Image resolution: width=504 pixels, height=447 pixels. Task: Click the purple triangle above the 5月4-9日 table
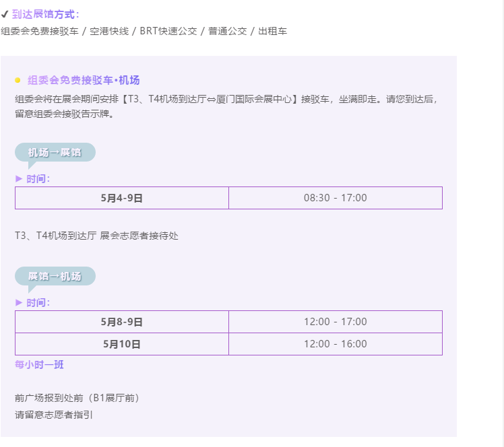(x=19, y=179)
